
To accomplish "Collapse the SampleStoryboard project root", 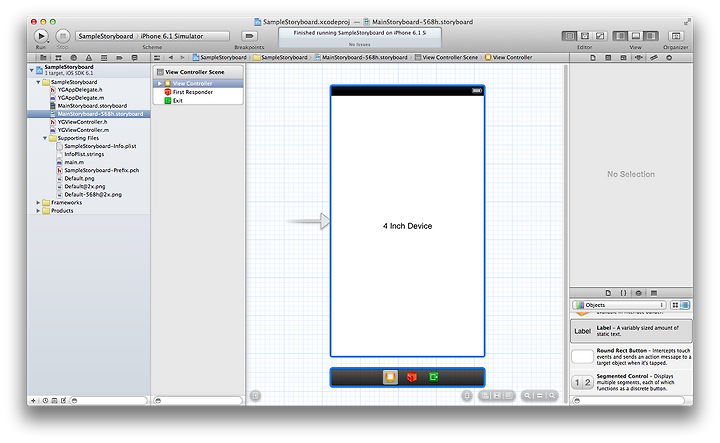I will [31, 70].
